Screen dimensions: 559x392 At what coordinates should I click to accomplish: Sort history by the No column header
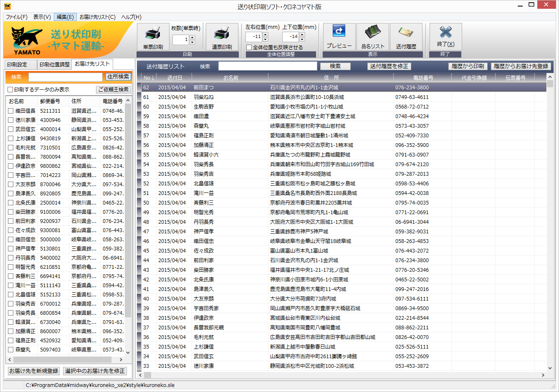point(149,78)
